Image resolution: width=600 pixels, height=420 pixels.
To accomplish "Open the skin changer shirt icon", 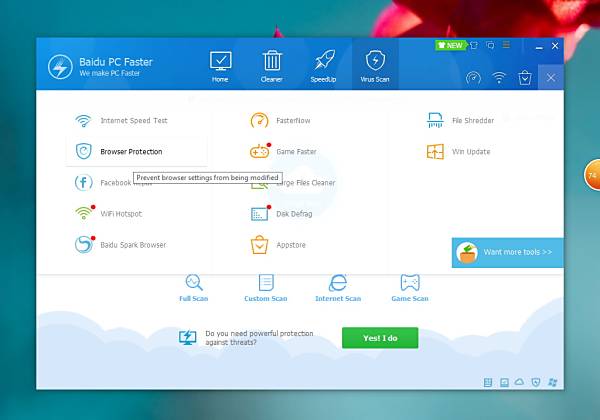I will tap(474, 45).
